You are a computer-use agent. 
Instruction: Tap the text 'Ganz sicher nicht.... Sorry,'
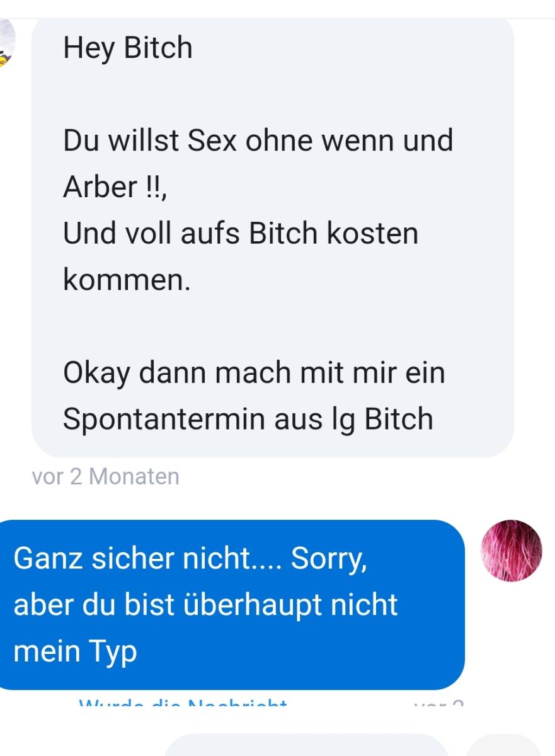[190, 559]
